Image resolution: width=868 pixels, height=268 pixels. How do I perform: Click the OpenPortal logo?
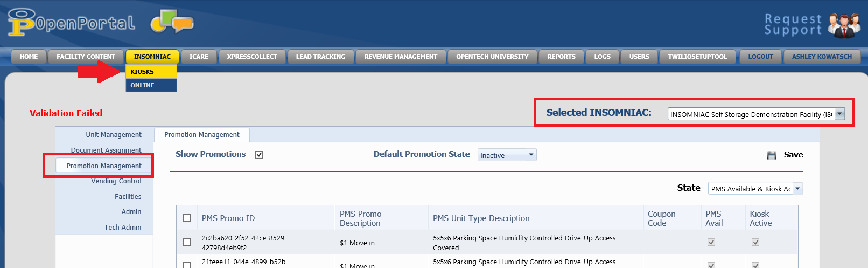click(x=71, y=23)
